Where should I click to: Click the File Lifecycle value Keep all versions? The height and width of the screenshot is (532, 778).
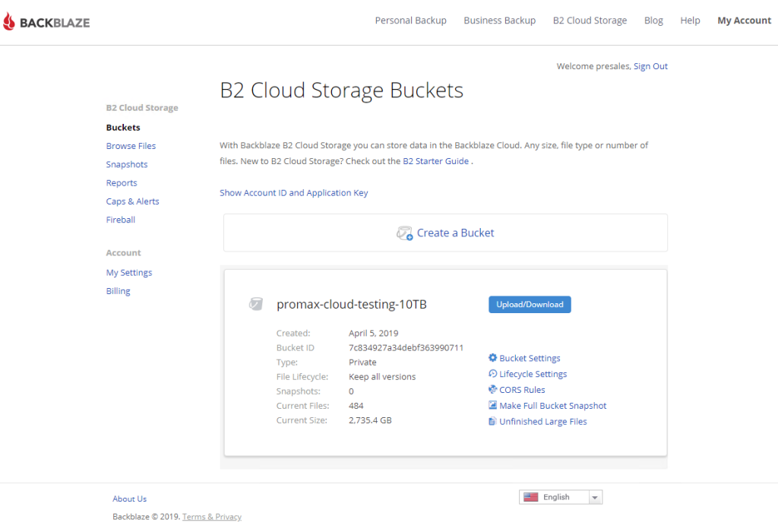(382, 377)
